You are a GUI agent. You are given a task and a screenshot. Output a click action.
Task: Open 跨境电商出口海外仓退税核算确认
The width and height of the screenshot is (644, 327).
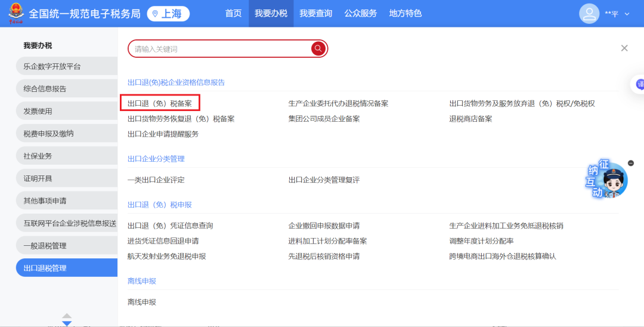pos(502,257)
